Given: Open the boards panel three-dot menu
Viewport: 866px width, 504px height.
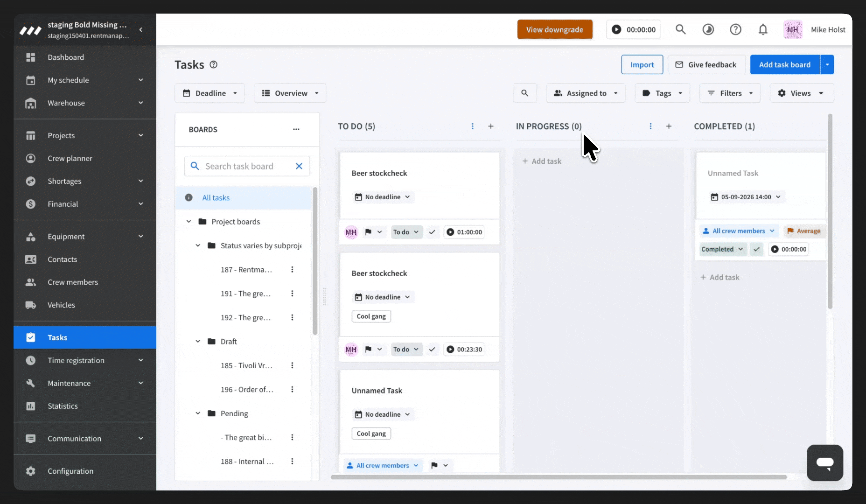Looking at the screenshot, I should point(296,129).
